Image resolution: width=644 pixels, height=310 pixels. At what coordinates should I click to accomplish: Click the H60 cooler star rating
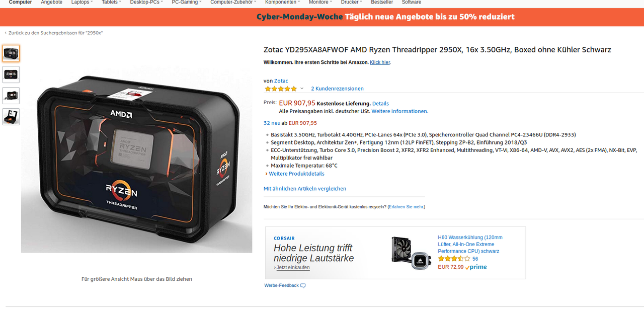tap(454, 259)
